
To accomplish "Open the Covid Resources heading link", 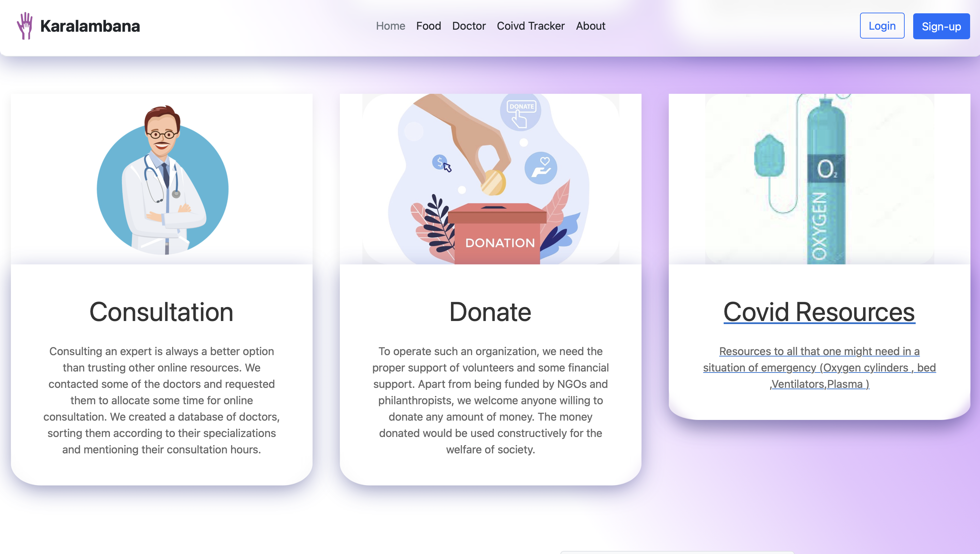I will [819, 312].
